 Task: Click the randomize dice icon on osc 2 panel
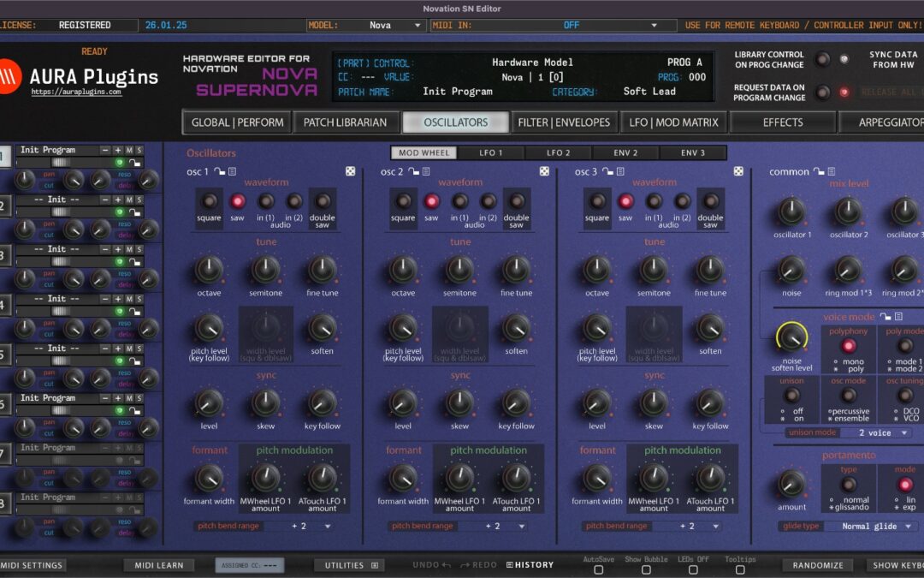[544, 171]
